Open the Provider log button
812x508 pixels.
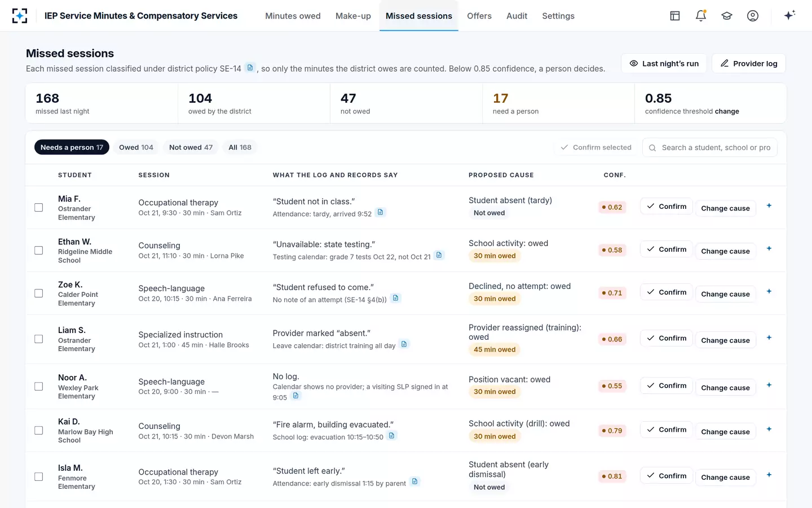point(748,63)
